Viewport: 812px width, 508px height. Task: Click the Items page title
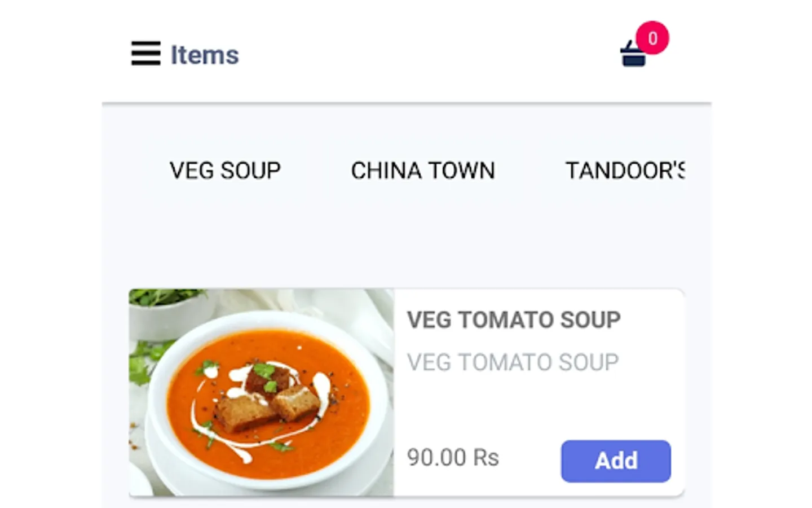pyautogui.click(x=205, y=55)
